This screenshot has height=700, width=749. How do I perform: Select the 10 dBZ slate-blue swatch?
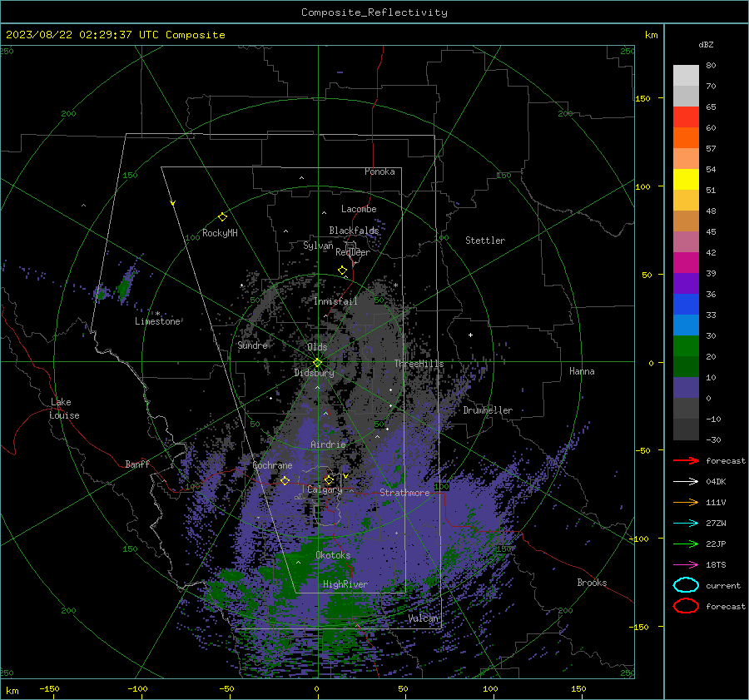[x=686, y=388]
